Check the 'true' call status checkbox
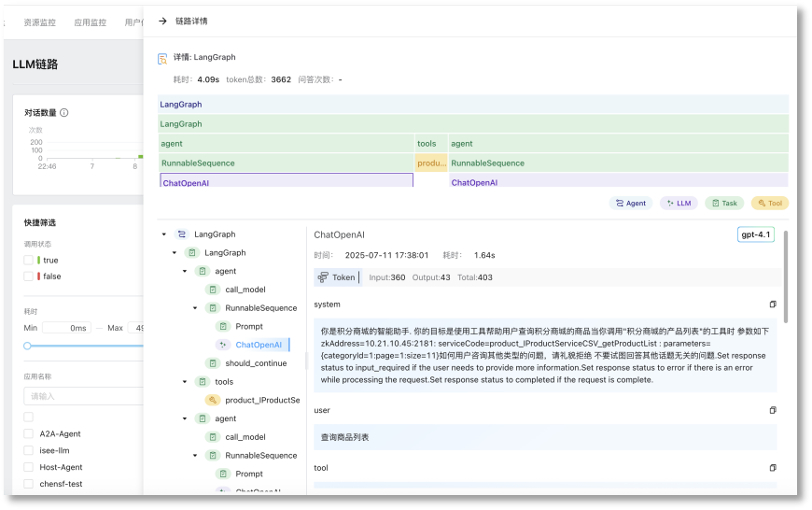 [x=29, y=261]
